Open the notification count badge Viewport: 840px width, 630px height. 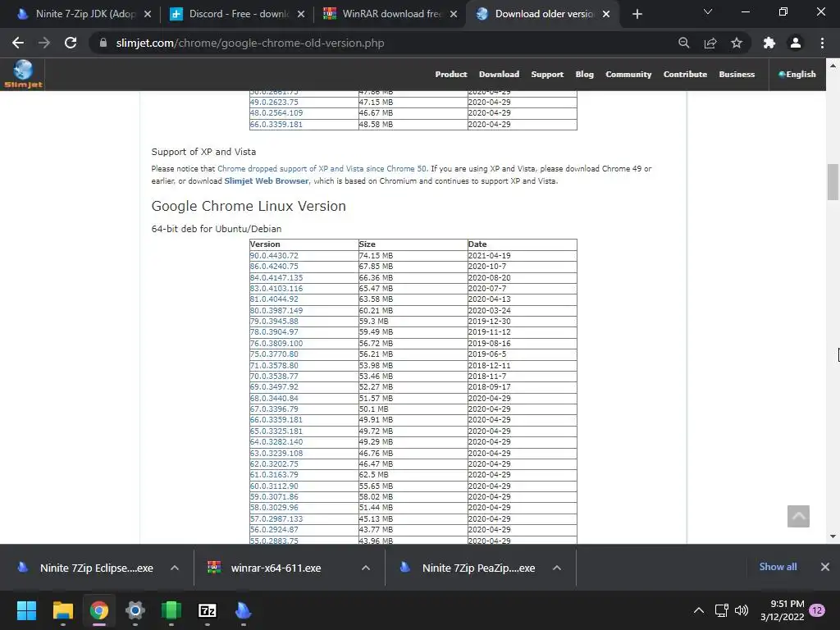[817, 610]
